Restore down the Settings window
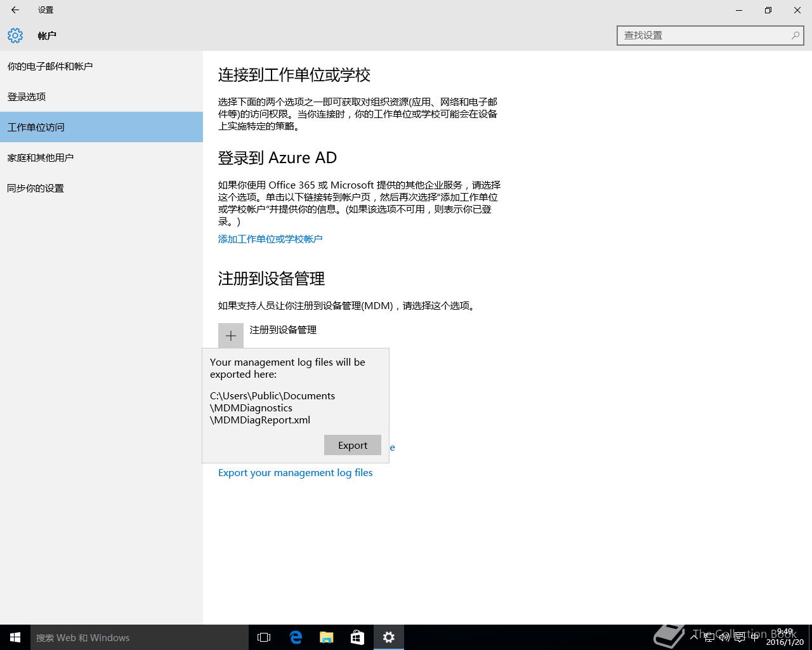The height and width of the screenshot is (650, 812). point(768,10)
